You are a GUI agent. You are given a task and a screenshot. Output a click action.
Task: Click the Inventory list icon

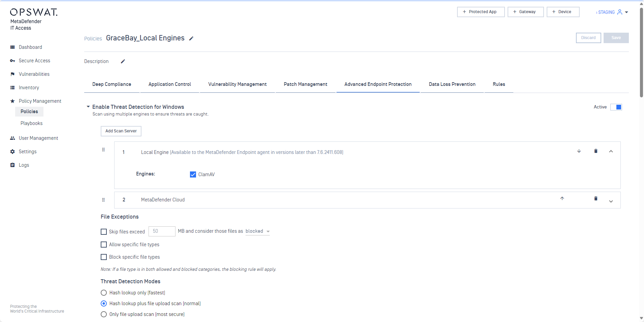coord(12,88)
